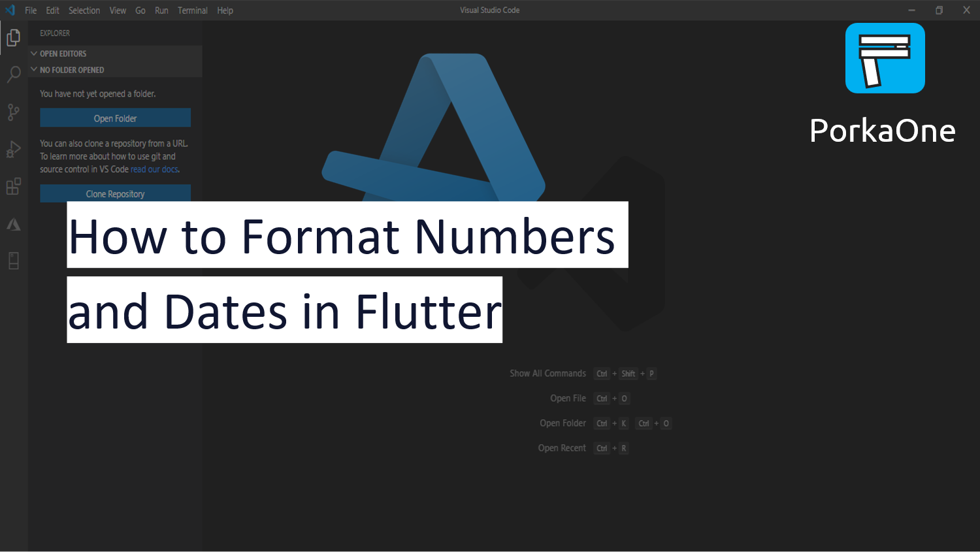Click the 'Open Folder' shortcut hint text
The width and height of the screenshot is (980, 552).
tap(563, 423)
